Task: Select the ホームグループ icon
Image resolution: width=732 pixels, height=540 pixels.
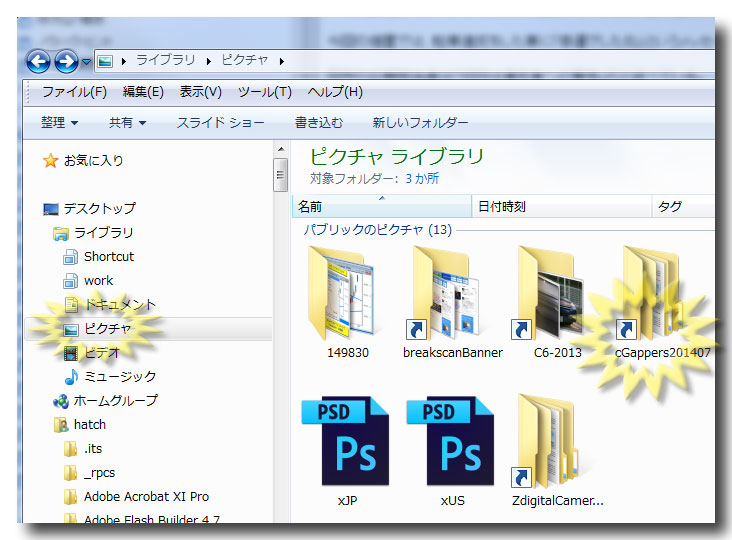Action: 61,401
